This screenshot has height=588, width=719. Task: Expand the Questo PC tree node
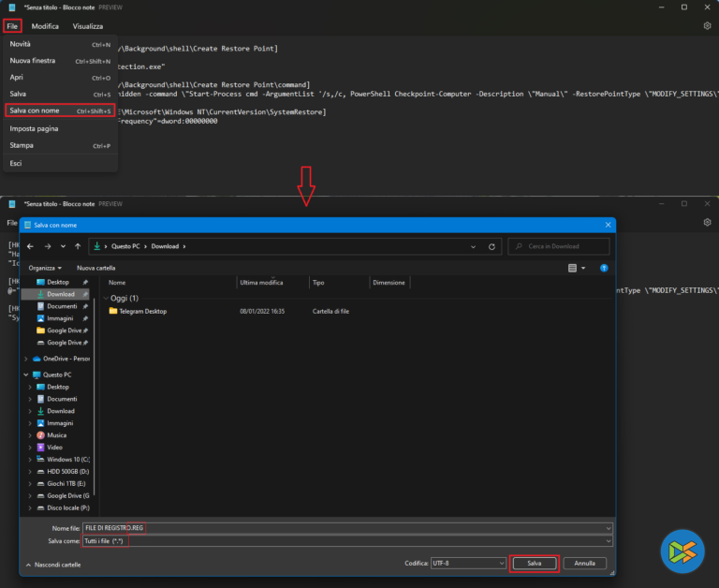[25, 375]
